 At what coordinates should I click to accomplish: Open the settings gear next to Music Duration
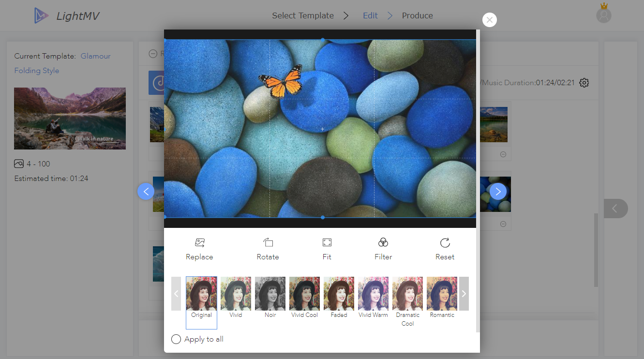584,83
